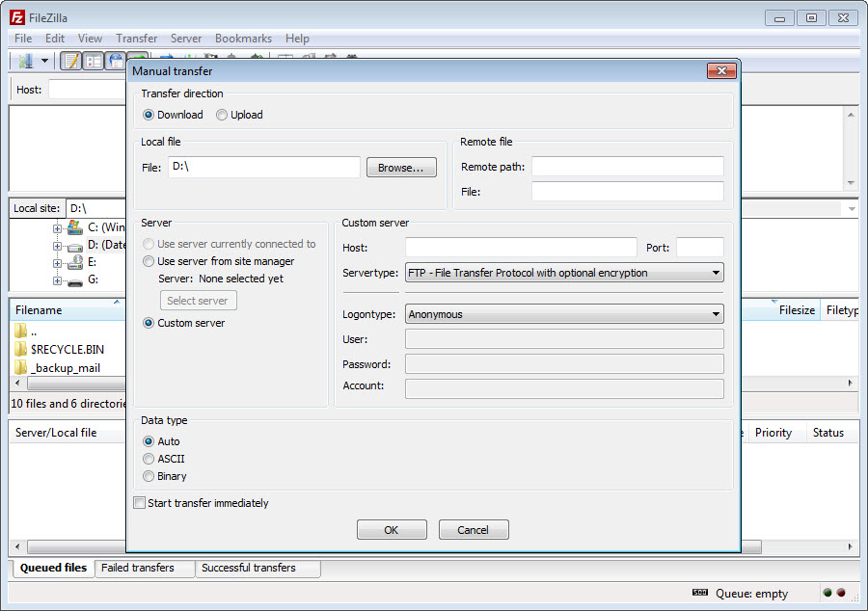Select the $RECYCLE.BIN folder icon
Viewport: 868px width, 611px height.
(20, 349)
